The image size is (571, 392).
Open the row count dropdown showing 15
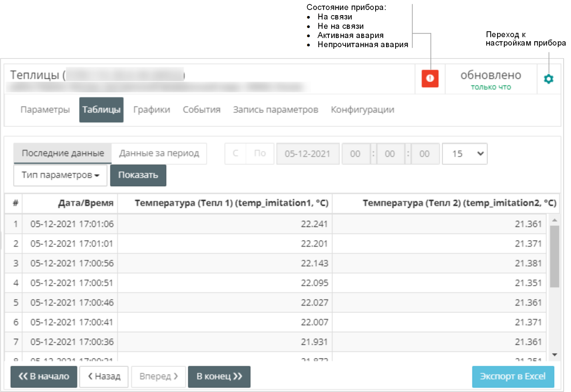click(x=465, y=154)
